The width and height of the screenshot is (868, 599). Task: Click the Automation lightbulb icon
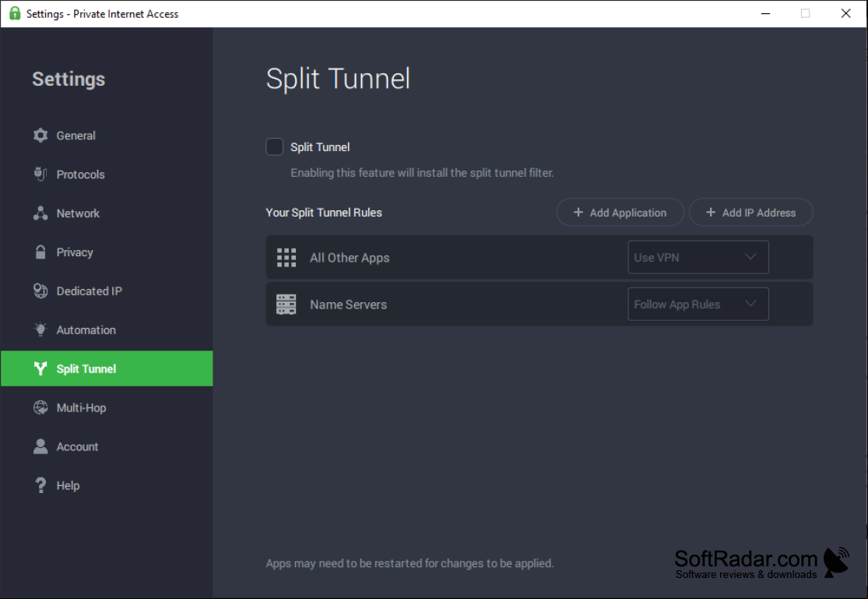[x=40, y=329]
